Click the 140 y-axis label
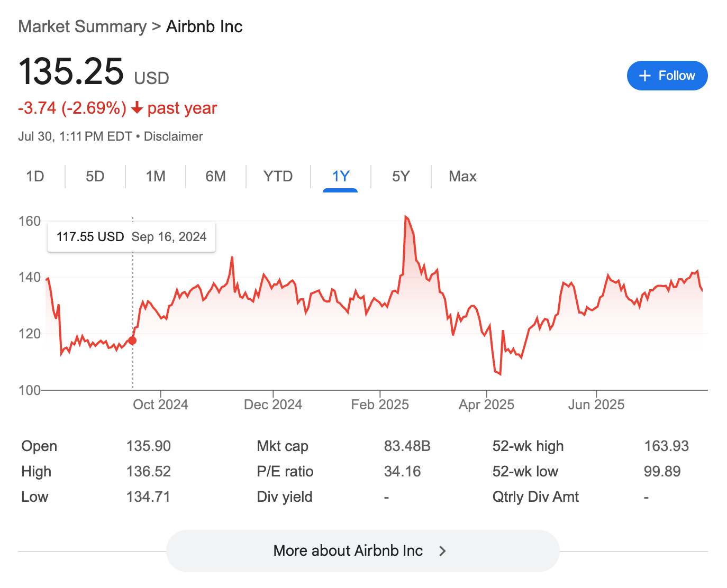Image resolution: width=727 pixels, height=588 pixels. coord(30,277)
